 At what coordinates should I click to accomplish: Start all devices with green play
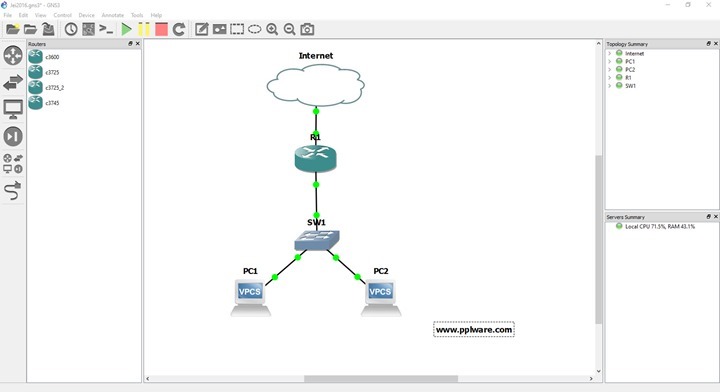[x=126, y=29]
